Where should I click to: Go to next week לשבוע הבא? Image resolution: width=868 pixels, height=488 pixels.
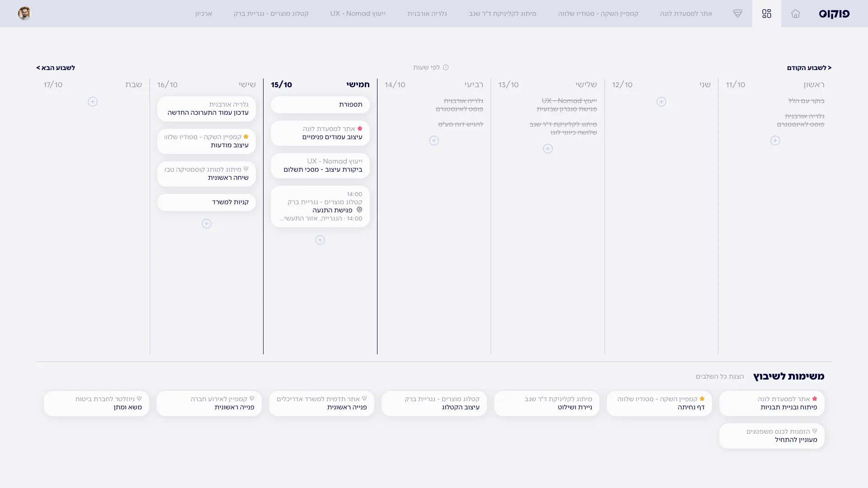click(56, 68)
